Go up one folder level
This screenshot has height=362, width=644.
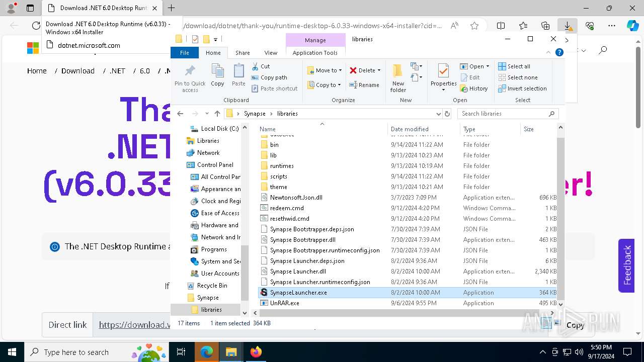217,114
